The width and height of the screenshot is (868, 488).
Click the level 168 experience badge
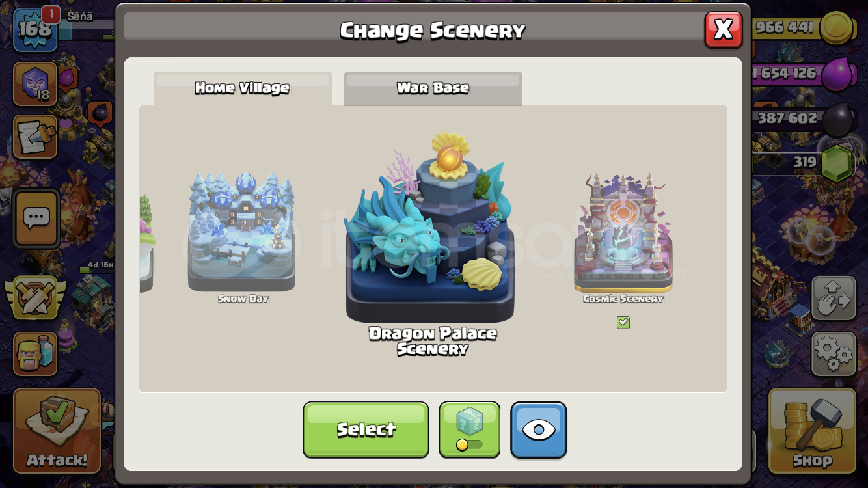(x=34, y=29)
